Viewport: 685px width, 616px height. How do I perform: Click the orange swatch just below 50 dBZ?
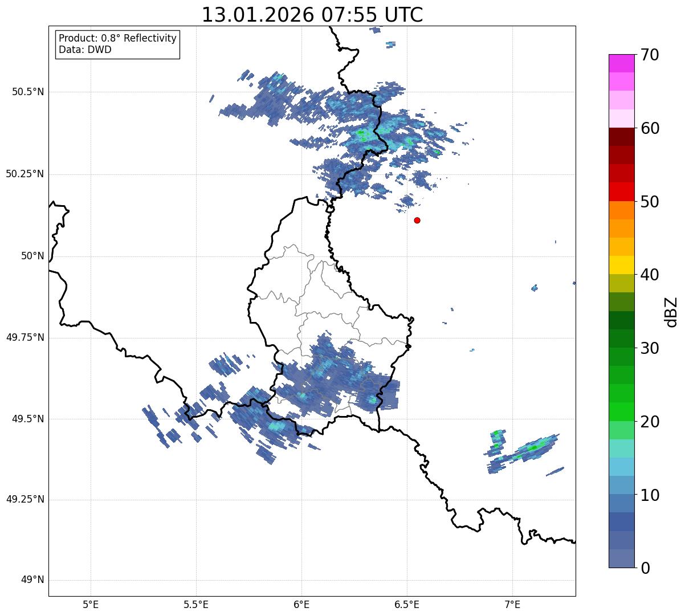(621, 210)
